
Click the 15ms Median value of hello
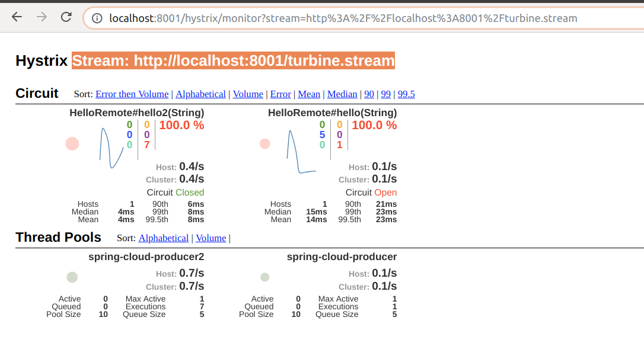click(316, 212)
